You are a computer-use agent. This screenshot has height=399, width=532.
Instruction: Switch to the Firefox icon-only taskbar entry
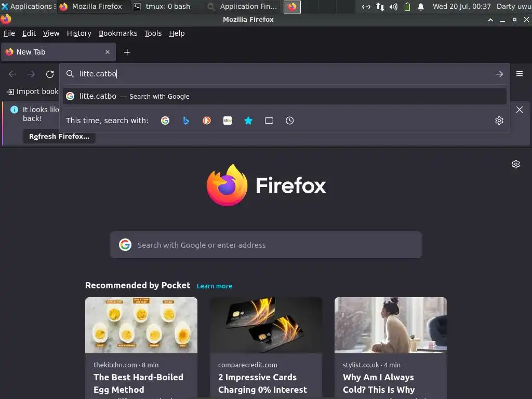click(x=292, y=7)
